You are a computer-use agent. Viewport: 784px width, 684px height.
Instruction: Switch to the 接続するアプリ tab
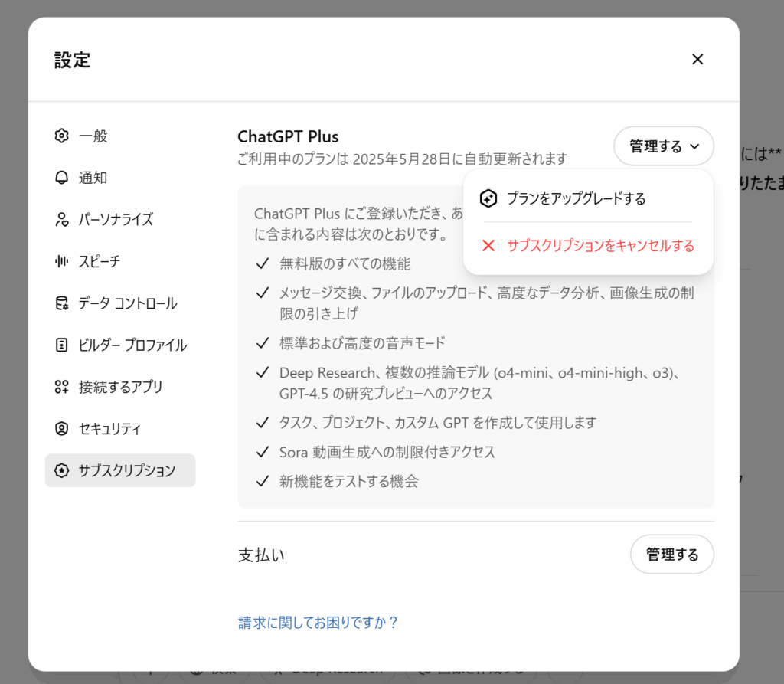coord(120,387)
